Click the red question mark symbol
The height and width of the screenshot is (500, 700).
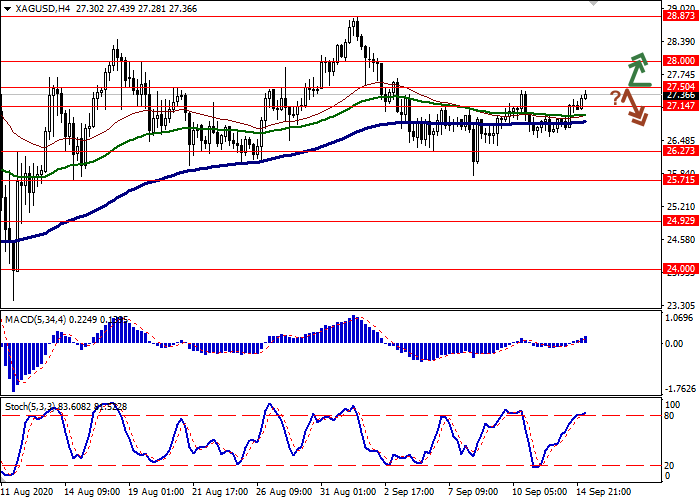click(x=615, y=97)
